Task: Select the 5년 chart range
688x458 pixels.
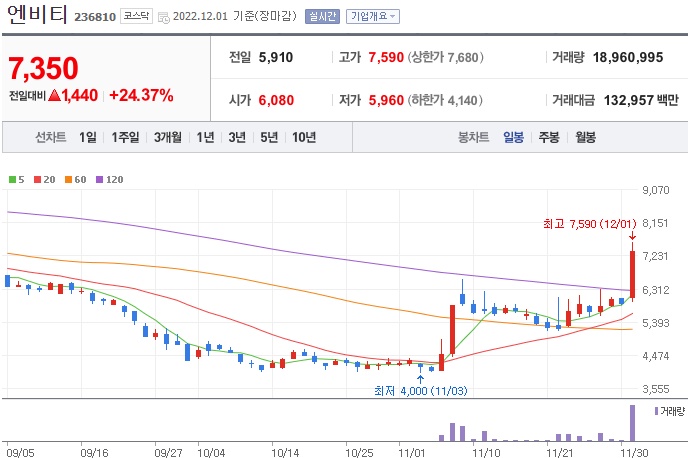Action: (x=268, y=137)
